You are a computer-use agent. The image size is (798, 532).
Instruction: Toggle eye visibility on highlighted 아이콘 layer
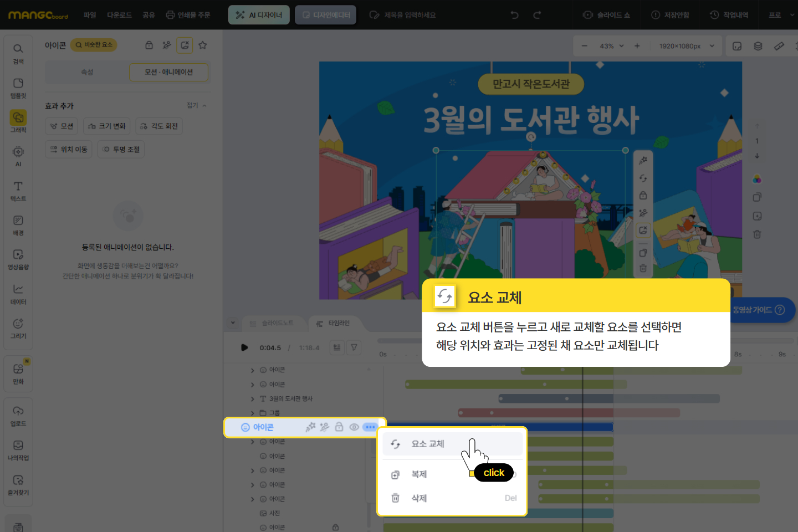354,427
